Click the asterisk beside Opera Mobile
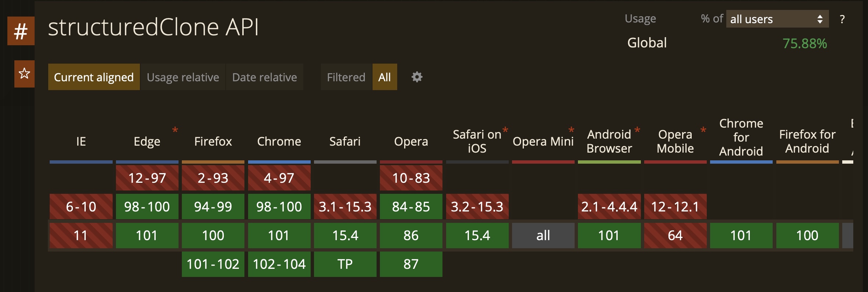868x292 pixels. [703, 130]
